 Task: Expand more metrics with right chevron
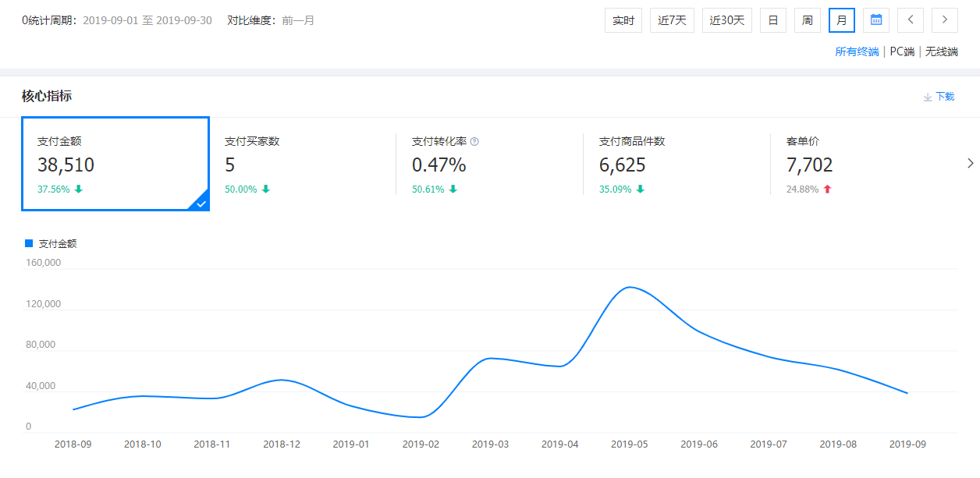970,163
